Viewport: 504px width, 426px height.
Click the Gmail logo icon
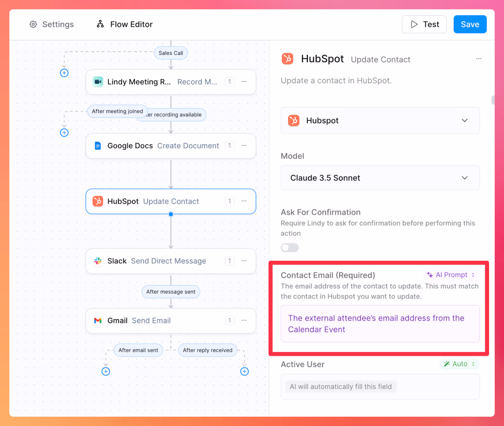(98, 321)
